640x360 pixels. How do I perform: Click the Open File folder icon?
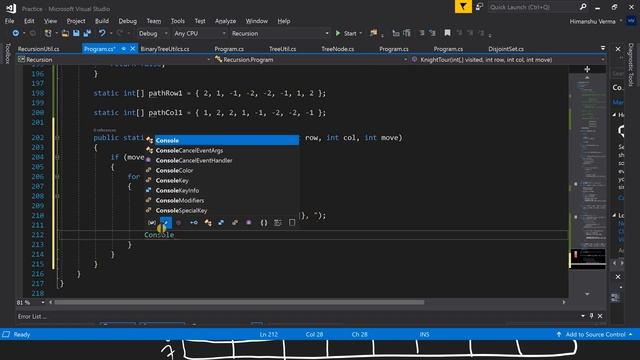[65, 33]
